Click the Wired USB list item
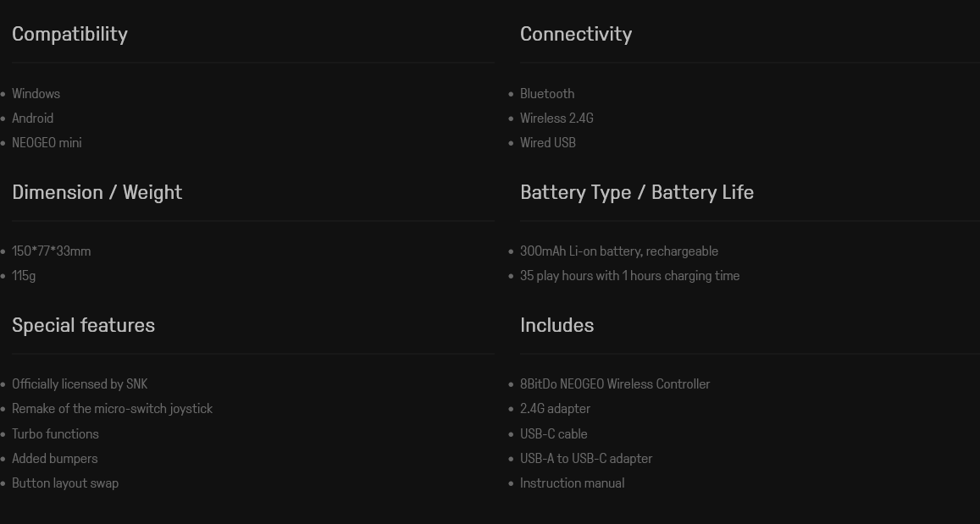 [547, 143]
